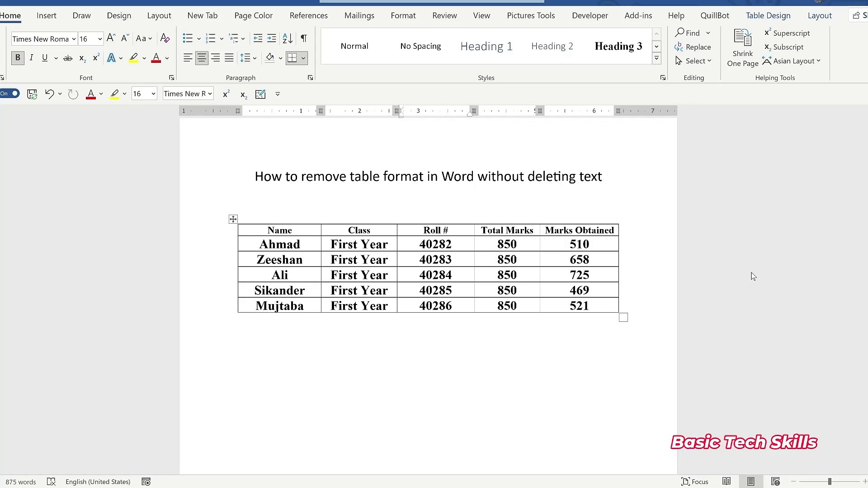Click the Show/Hide paragraph marks icon

304,38
